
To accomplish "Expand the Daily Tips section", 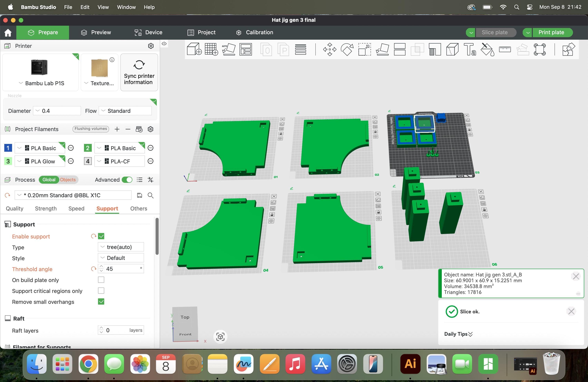I will (x=458, y=334).
